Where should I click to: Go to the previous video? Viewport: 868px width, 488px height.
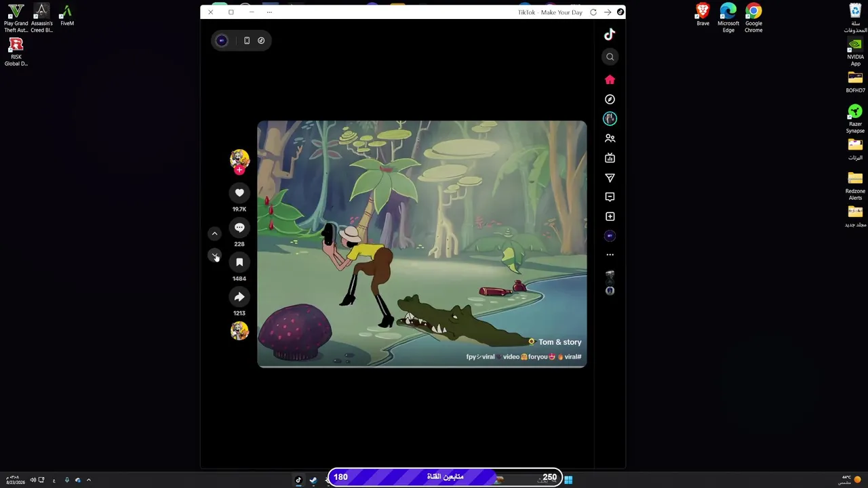point(214,234)
